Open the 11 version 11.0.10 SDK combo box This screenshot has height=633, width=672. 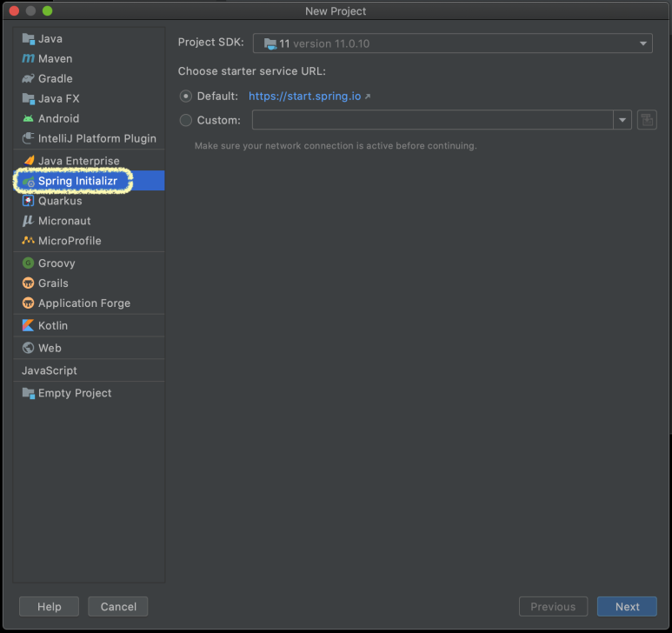click(453, 43)
